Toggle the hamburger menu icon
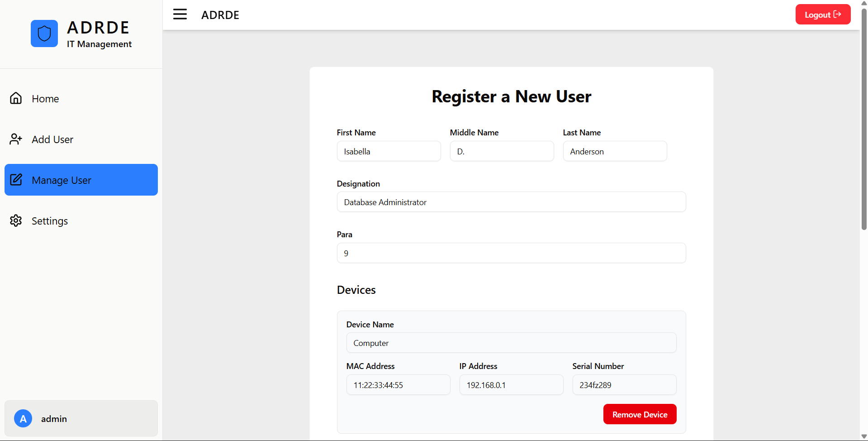This screenshot has height=441, width=868. [x=180, y=14]
